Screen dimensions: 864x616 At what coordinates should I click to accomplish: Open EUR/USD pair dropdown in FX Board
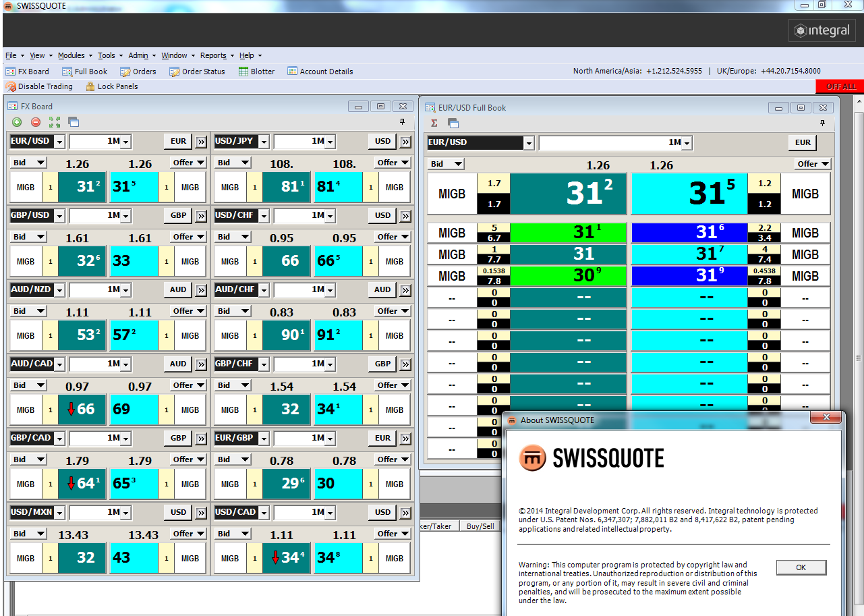pos(59,142)
